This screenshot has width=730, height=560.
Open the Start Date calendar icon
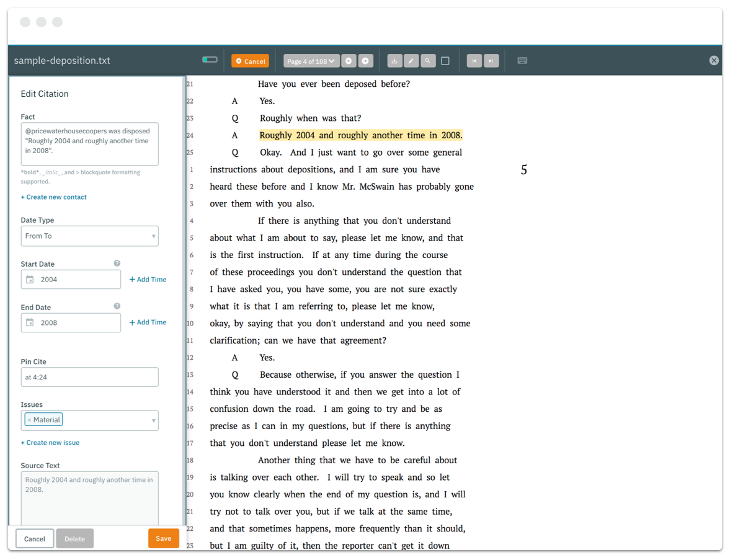30,279
